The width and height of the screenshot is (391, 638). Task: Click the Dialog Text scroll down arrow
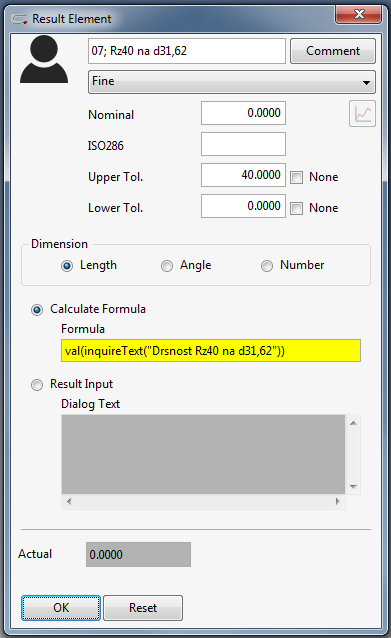click(x=353, y=487)
